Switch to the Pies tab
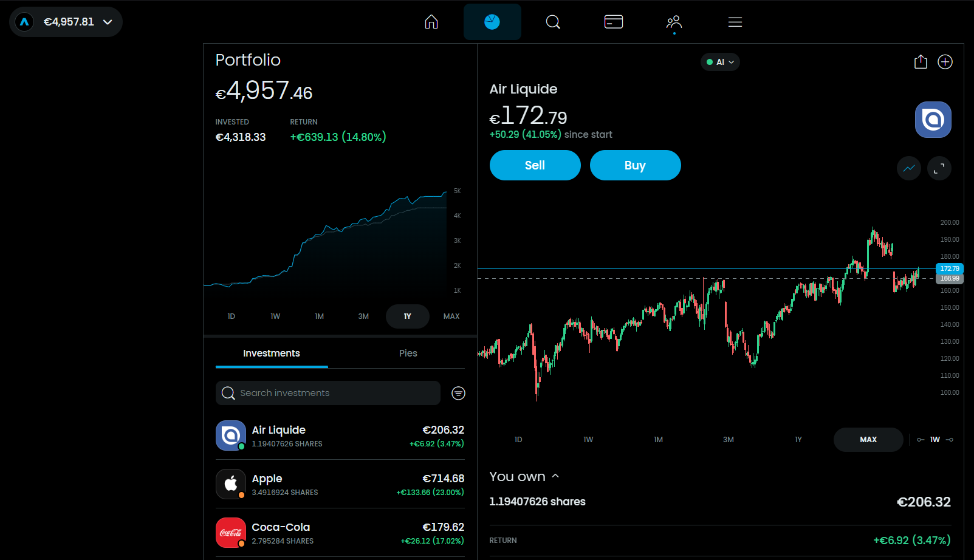The height and width of the screenshot is (560, 974). [408, 353]
